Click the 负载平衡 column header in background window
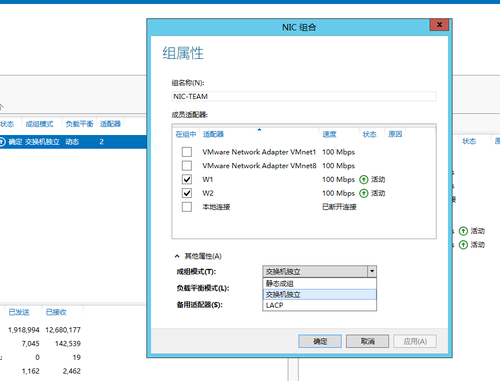This screenshot has height=381, width=500. (x=79, y=124)
